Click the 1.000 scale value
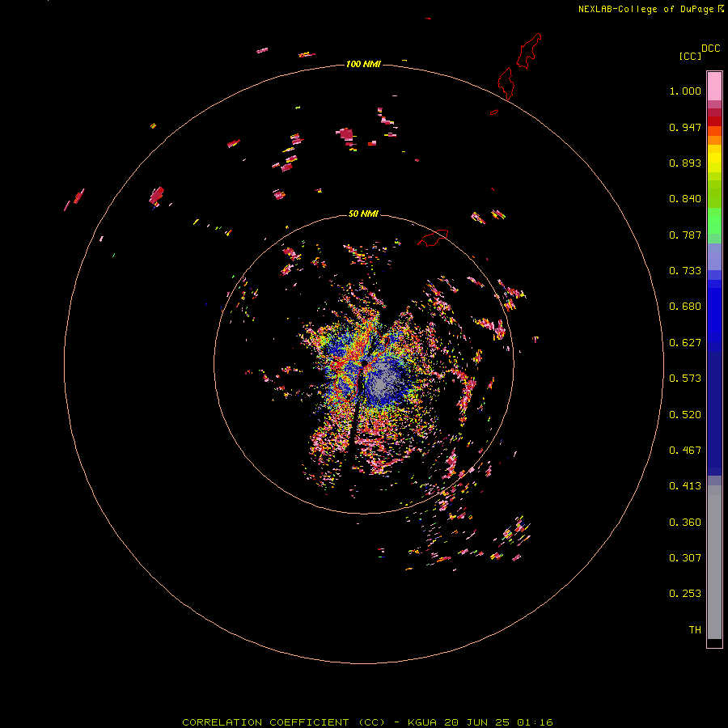The image size is (728, 728). point(685,91)
